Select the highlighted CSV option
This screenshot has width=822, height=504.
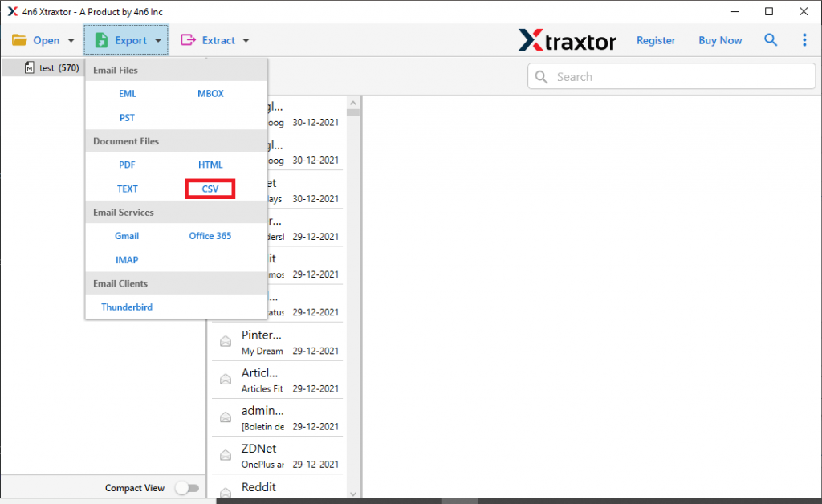click(x=210, y=188)
